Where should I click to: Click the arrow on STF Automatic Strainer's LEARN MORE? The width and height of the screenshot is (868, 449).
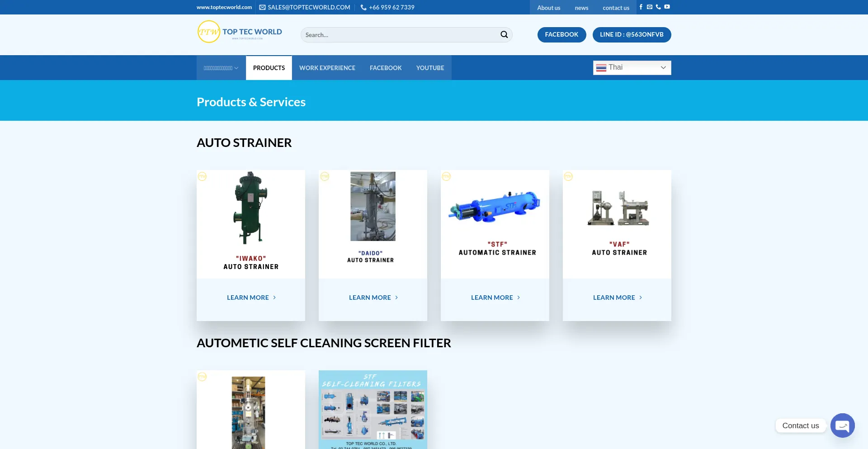click(x=518, y=298)
